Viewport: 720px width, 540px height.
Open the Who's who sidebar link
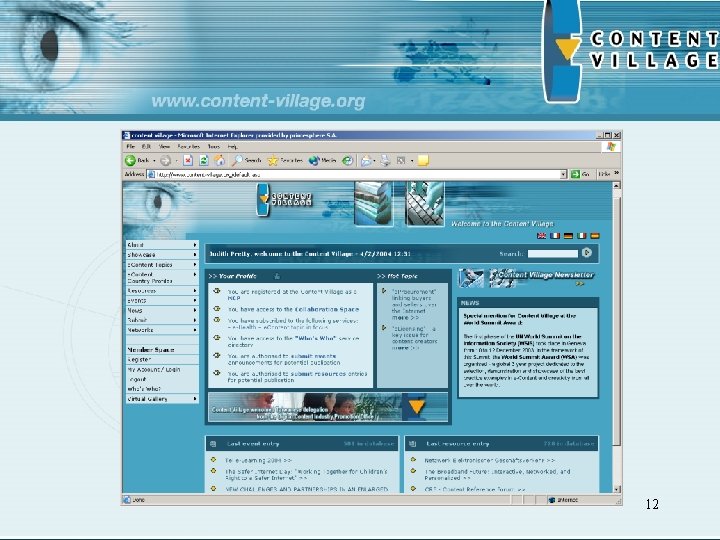[144, 388]
